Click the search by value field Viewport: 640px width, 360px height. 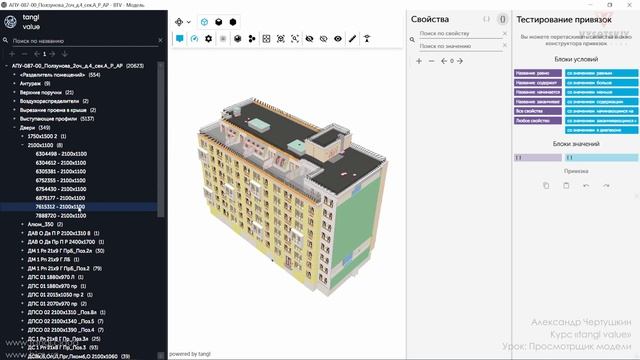460,46
